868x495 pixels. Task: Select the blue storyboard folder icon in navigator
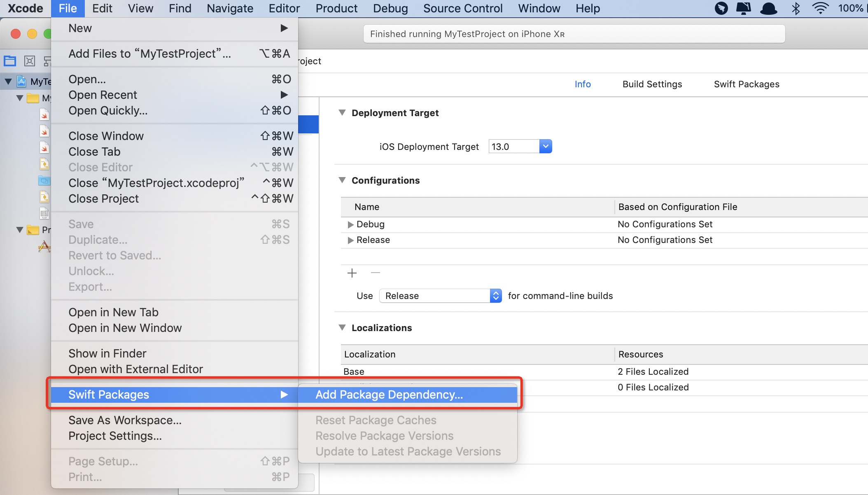pos(44,180)
